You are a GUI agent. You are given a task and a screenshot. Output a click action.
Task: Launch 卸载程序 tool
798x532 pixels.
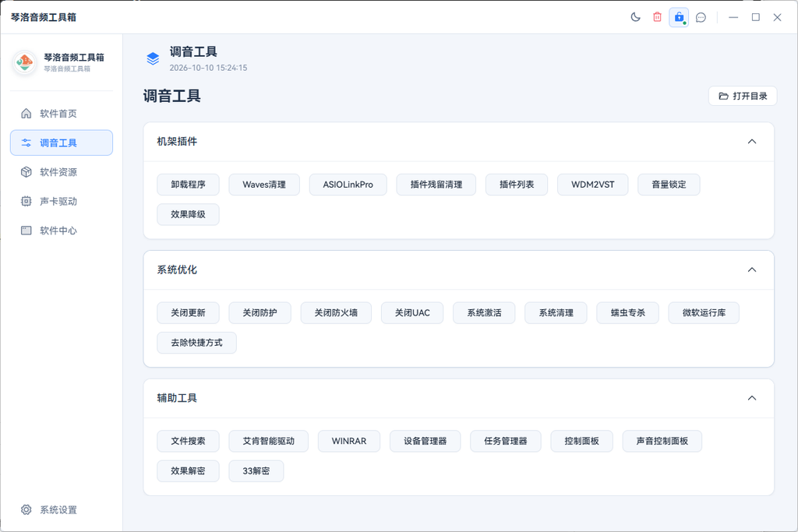point(188,185)
